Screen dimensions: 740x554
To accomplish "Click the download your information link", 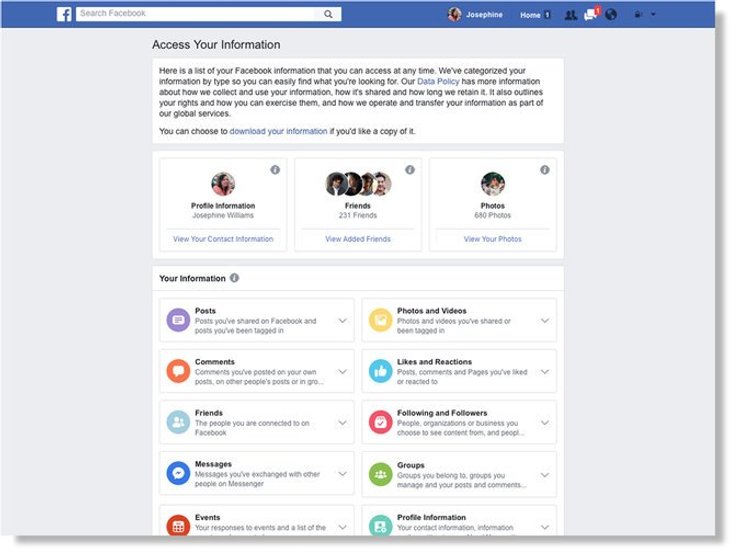I will pyautogui.click(x=278, y=131).
